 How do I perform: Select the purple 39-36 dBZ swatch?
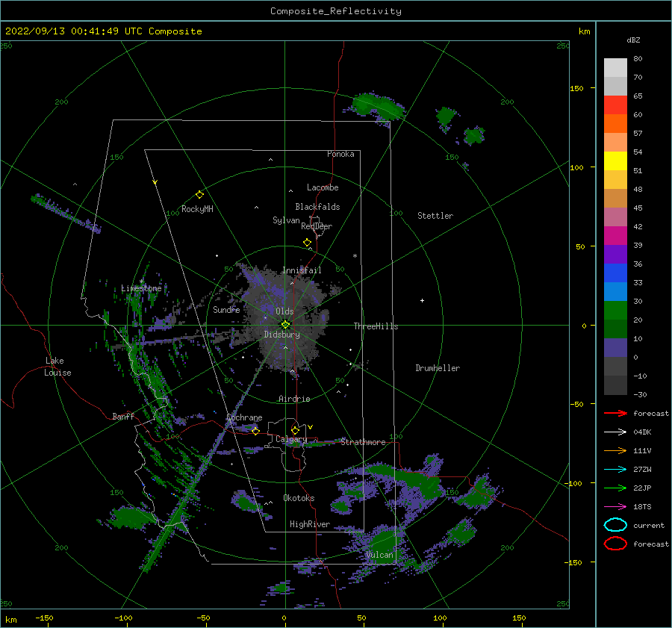[x=615, y=254]
